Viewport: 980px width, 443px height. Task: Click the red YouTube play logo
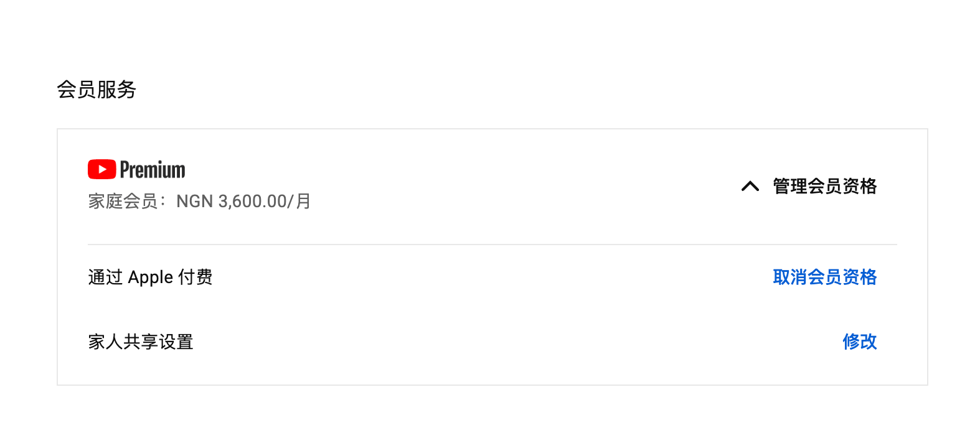[x=101, y=169]
